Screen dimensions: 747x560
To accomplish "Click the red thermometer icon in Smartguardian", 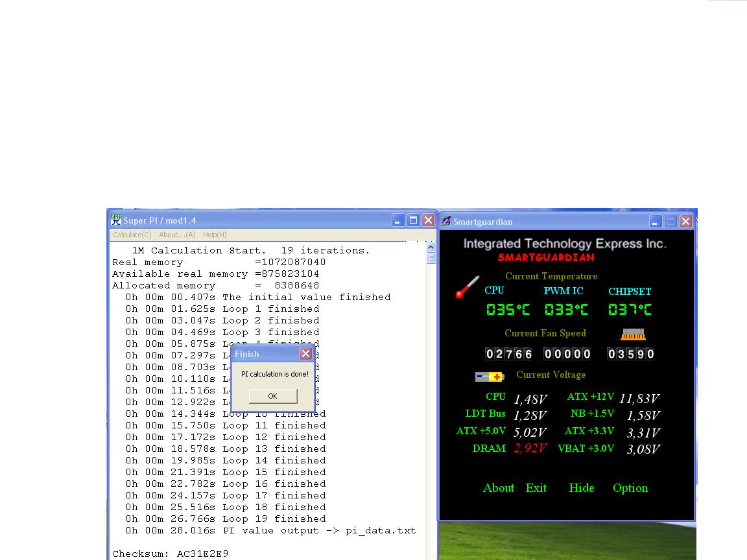I will [467, 286].
